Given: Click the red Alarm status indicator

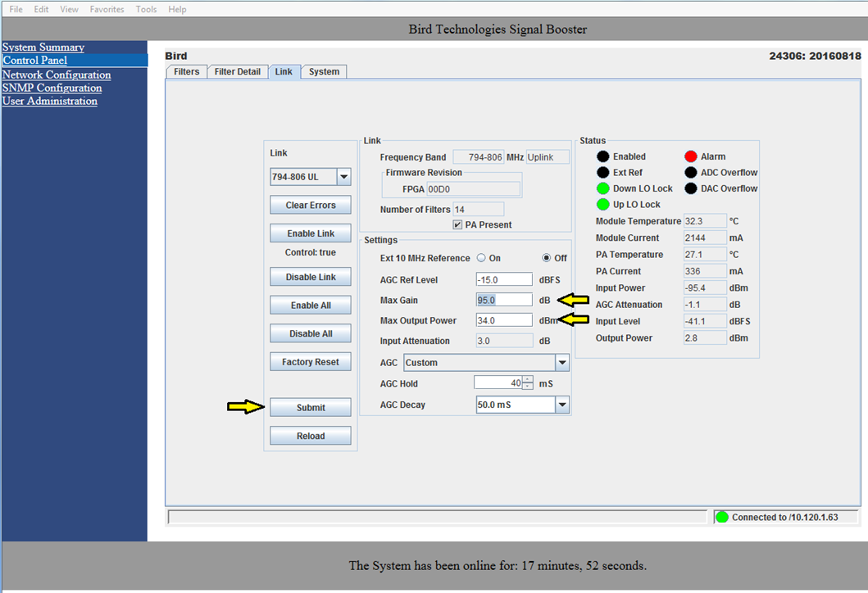Looking at the screenshot, I should (690, 156).
